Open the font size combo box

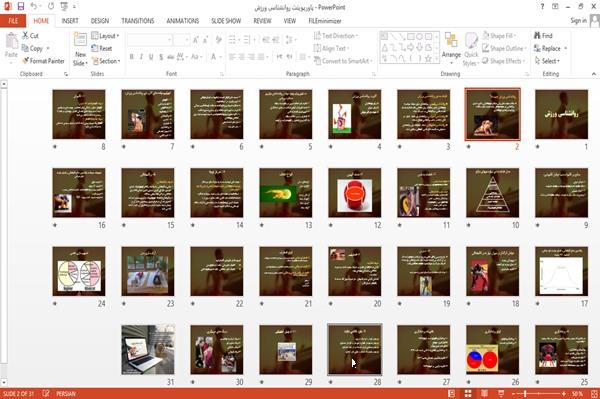pos(181,39)
